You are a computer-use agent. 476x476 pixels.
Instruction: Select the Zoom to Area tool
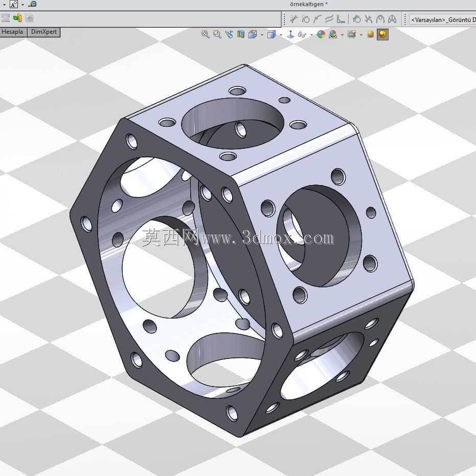click(x=217, y=34)
